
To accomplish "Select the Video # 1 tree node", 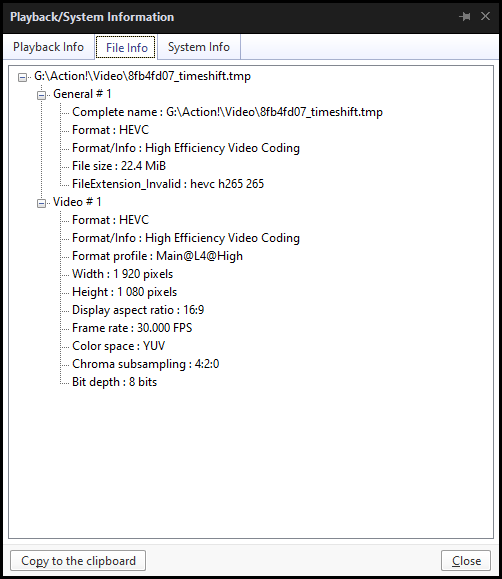I will pyautogui.click(x=77, y=202).
